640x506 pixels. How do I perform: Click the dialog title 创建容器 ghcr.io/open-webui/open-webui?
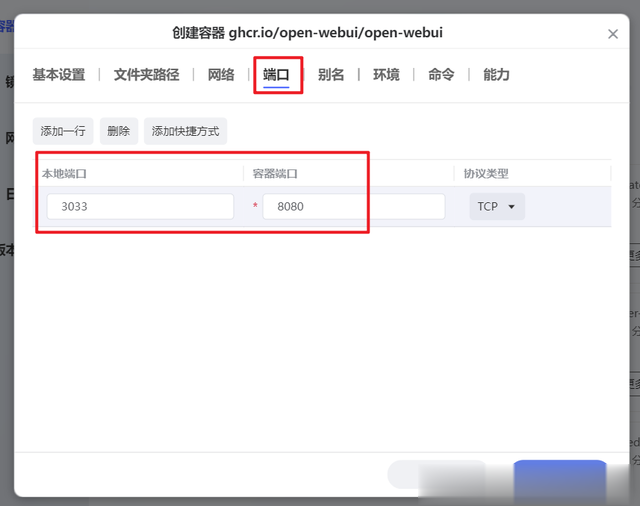coord(307,33)
